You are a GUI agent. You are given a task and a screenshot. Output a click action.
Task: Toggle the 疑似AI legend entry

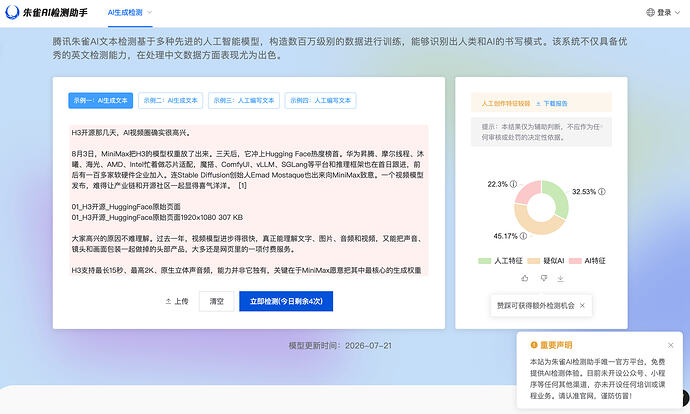click(546, 261)
